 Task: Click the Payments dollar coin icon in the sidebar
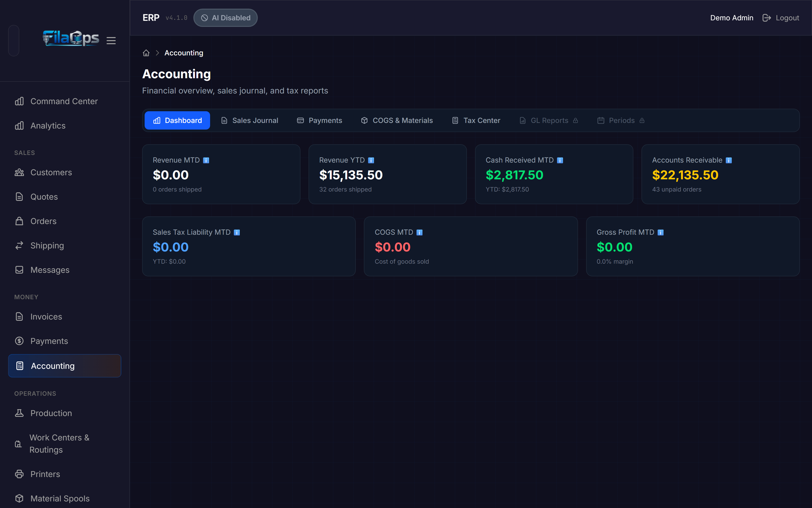[x=20, y=341]
